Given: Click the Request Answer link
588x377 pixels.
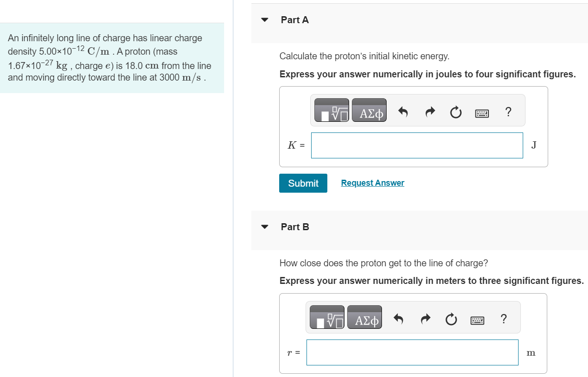Looking at the screenshot, I should (373, 183).
